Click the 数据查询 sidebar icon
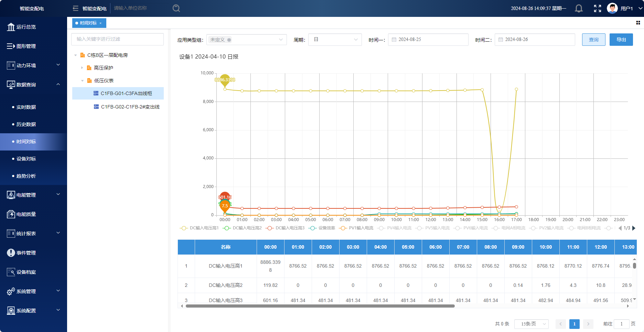 coord(11,85)
